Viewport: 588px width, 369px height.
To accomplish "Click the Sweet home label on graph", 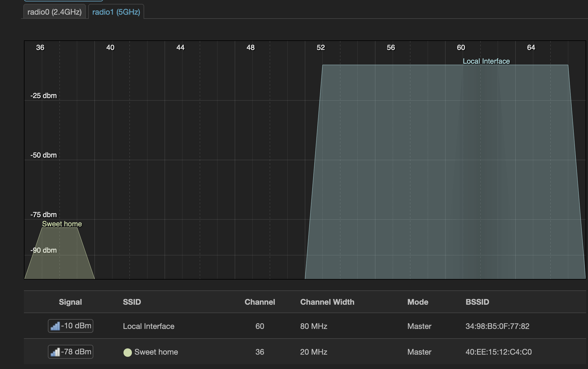I will pyautogui.click(x=62, y=224).
